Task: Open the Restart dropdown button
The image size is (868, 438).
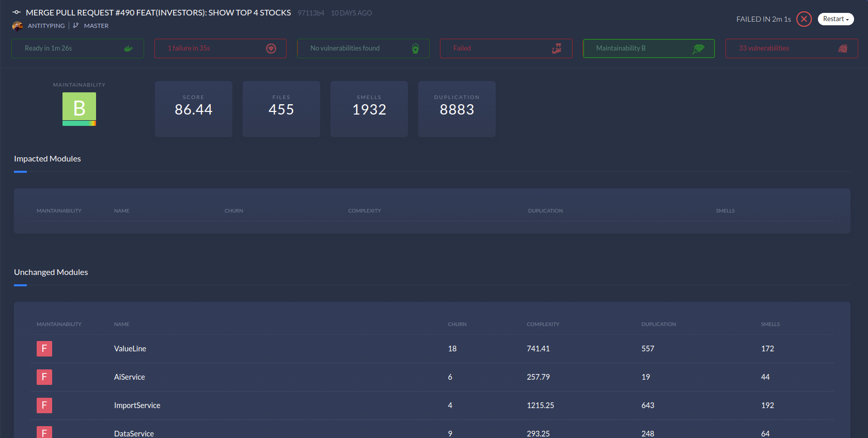Action: click(x=835, y=19)
